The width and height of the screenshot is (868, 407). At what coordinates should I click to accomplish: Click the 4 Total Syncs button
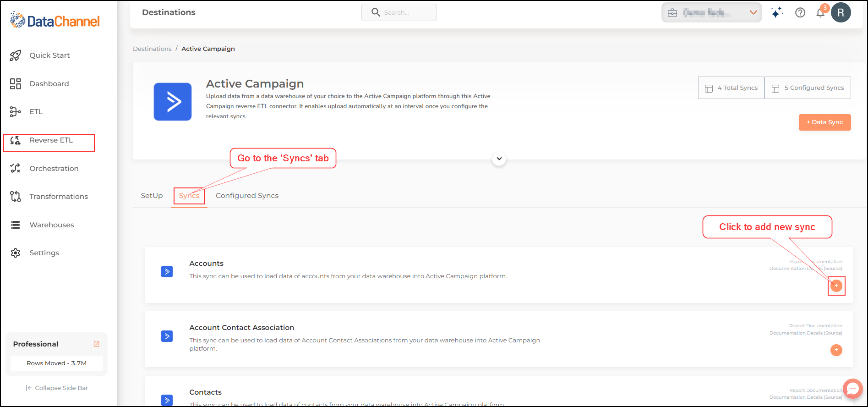click(732, 88)
